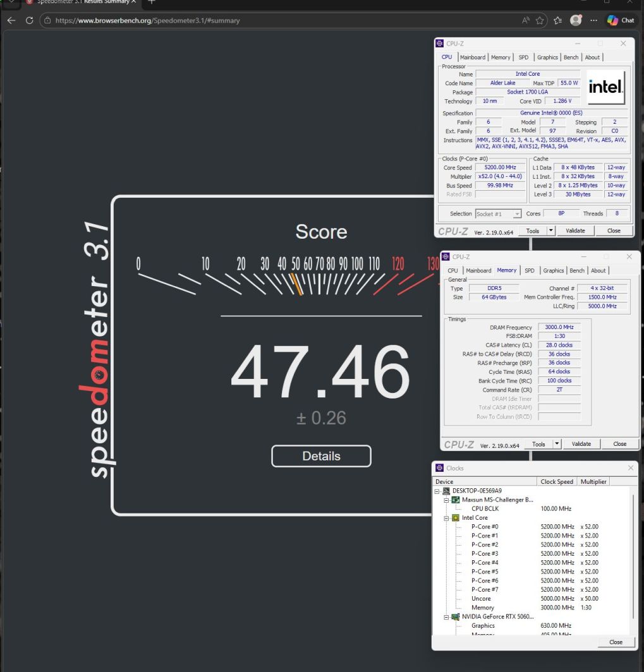
Task: Click the Clock Speed column header
Action: pyautogui.click(x=557, y=481)
